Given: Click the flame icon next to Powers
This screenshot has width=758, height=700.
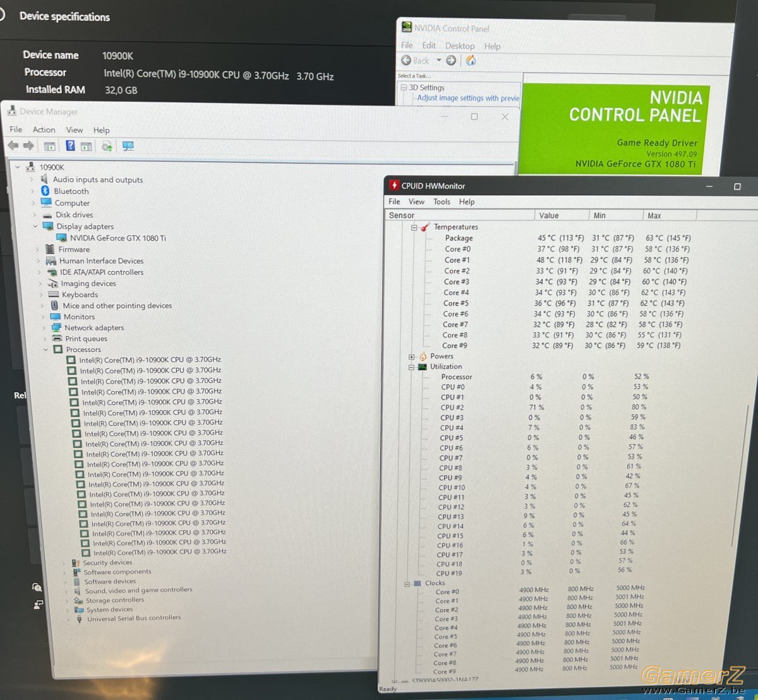Looking at the screenshot, I should click(x=423, y=356).
